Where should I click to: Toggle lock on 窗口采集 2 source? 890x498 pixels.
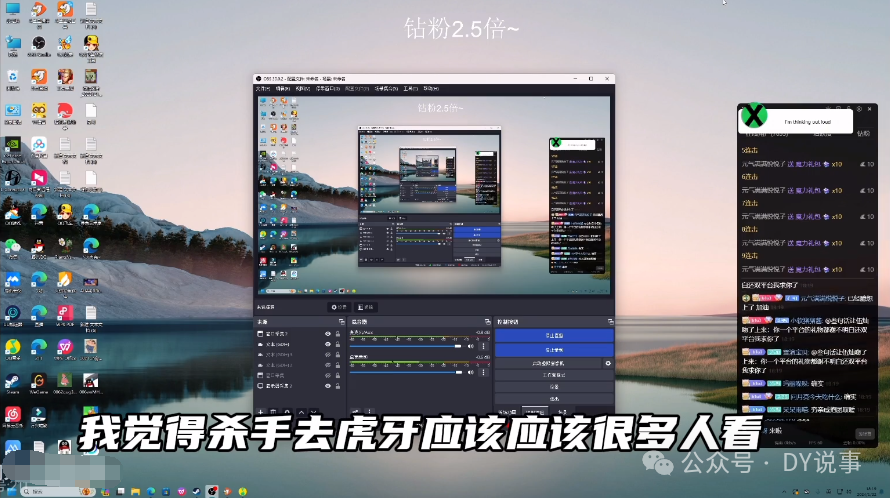click(338, 334)
